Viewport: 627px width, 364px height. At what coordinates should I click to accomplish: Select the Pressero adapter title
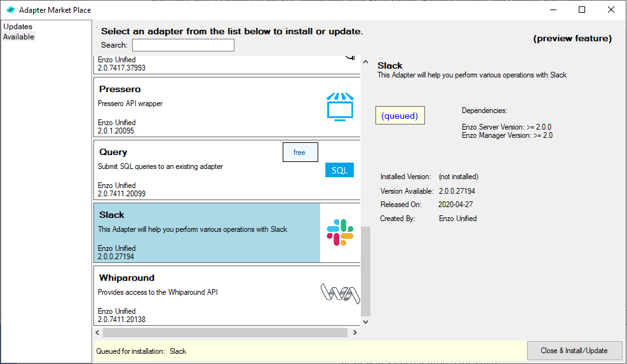pyautogui.click(x=120, y=89)
